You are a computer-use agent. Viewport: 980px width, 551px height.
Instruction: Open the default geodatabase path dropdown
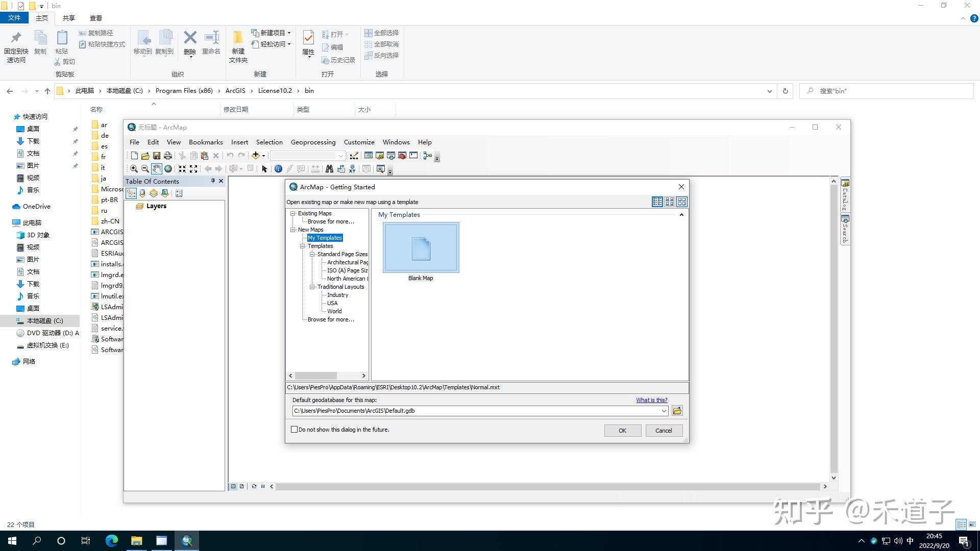(x=664, y=411)
